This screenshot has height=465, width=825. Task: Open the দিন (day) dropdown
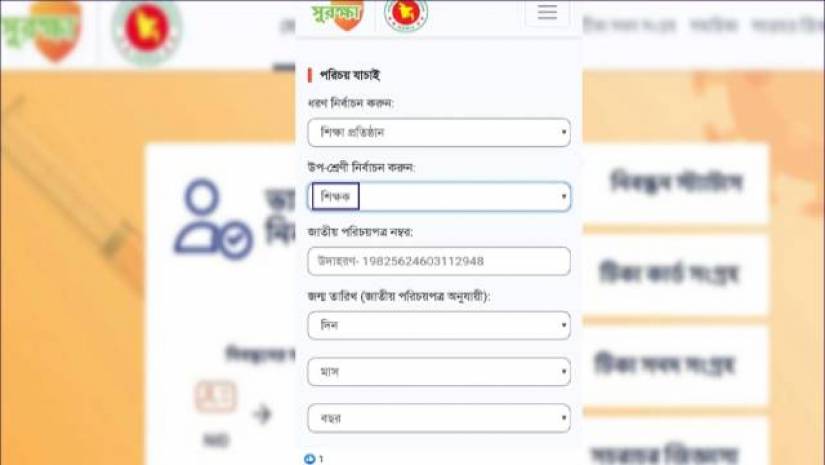click(x=439, y=326)
